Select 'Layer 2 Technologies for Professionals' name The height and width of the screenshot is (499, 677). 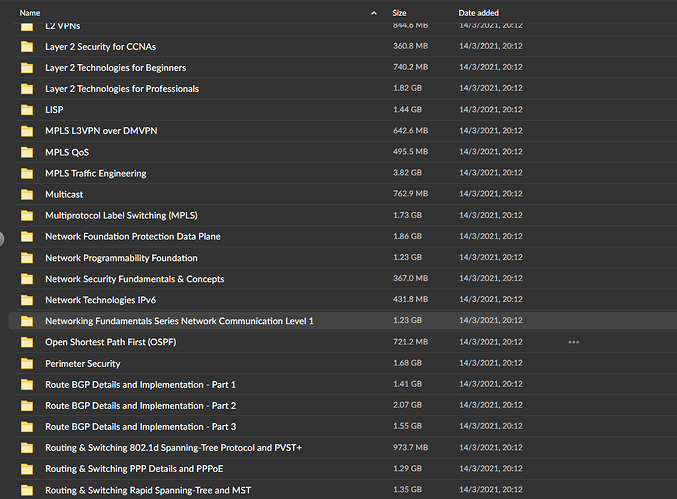pyautogui.click(x=122, y=89)
